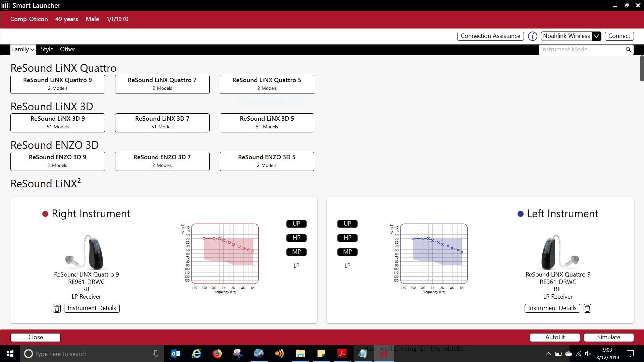Open Firefox from the taskbar
Viewport: 644px width, 362px height.
click(x=217, y=354)
